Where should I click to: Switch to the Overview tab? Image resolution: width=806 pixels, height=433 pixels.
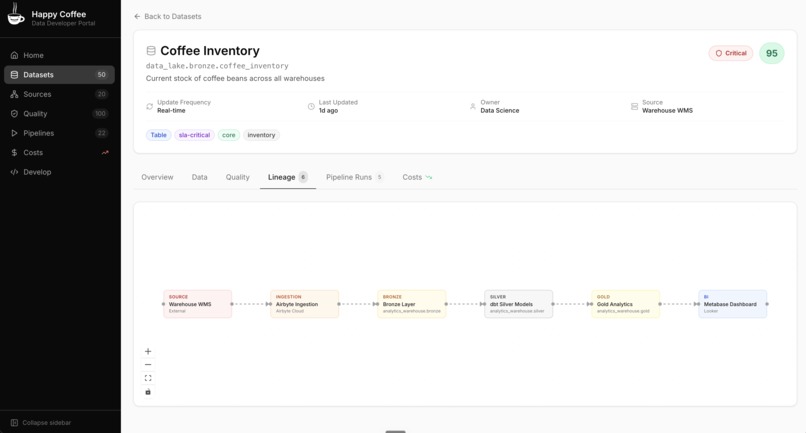tap(157, 177)
